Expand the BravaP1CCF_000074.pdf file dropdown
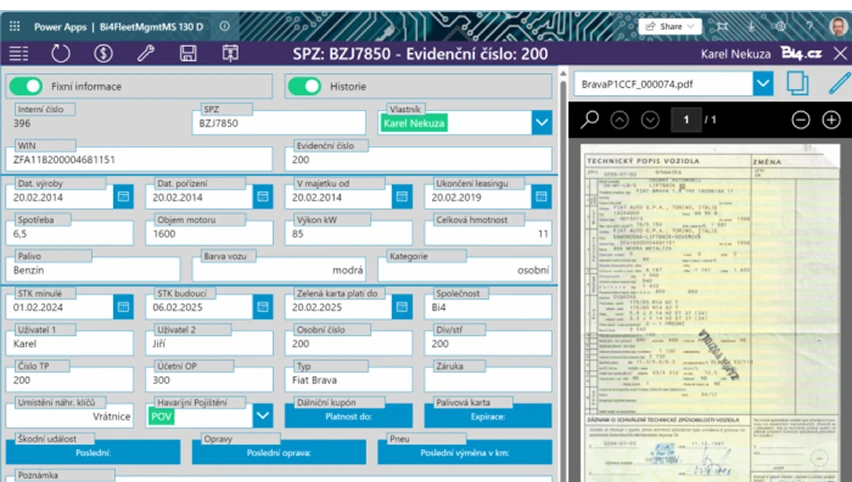Viewport: 852px width, 482px height. click(x=762, y=84)
